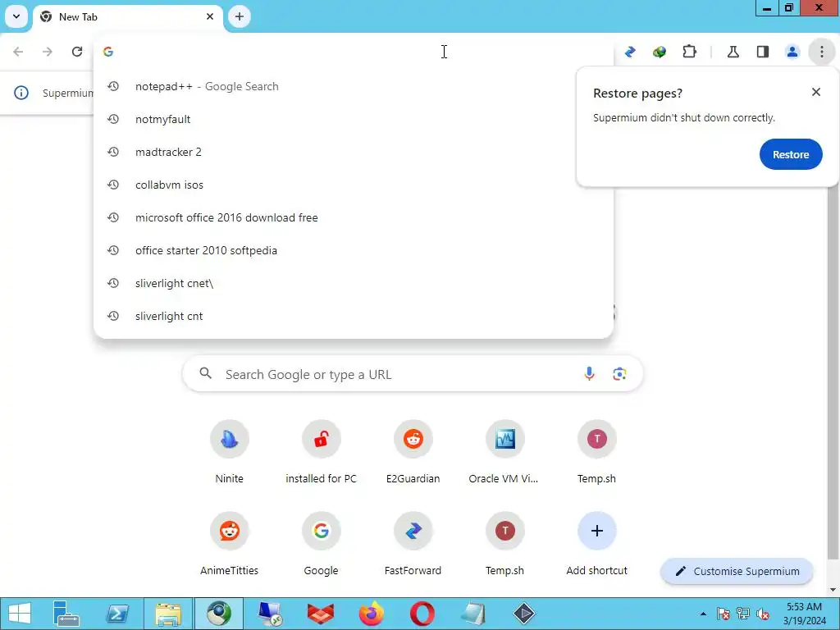This screenshot has height=630, width=840.
Task: Select the collabvm isos suggestion
Action: click(x=354, y=185)
